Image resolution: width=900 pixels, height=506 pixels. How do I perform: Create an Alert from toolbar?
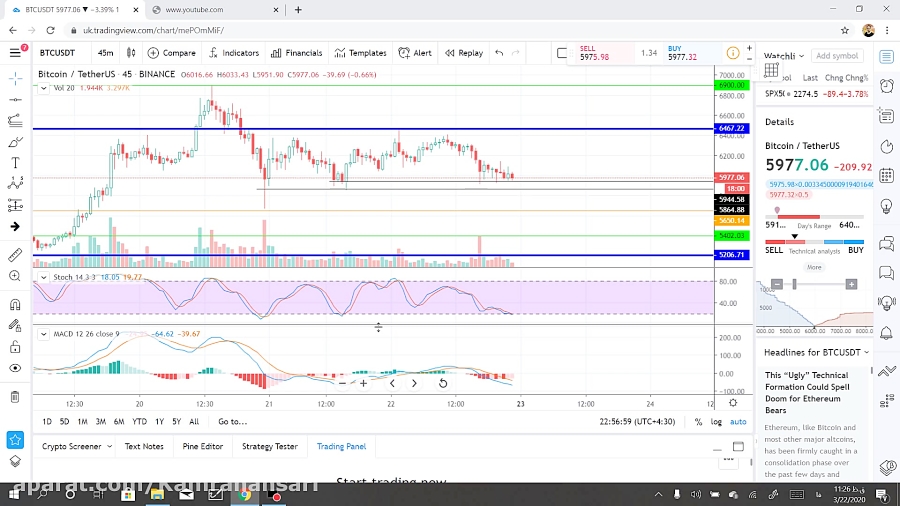pyautogui.click(x=415, y=53)
